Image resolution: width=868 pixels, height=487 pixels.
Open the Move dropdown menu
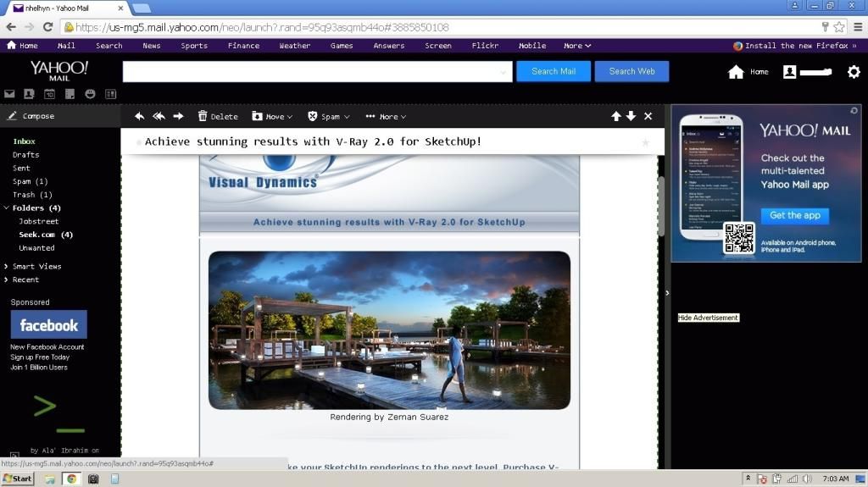(272, 116)
